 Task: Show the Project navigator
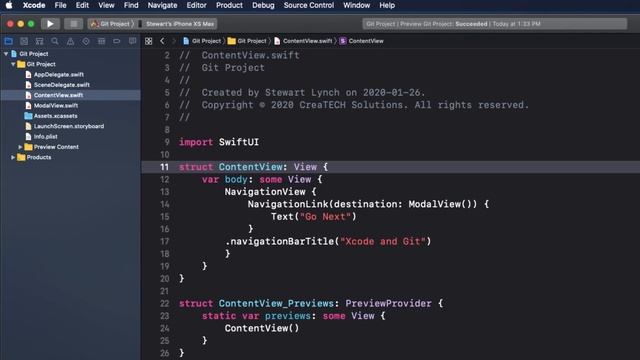point(9,41)
